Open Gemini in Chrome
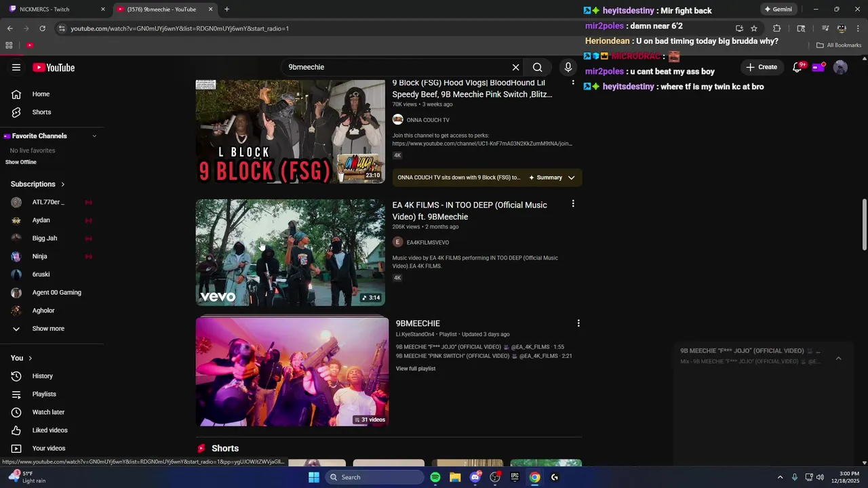Image resolution: width=868 pixels, height=488 pixels. click(778, 9)
